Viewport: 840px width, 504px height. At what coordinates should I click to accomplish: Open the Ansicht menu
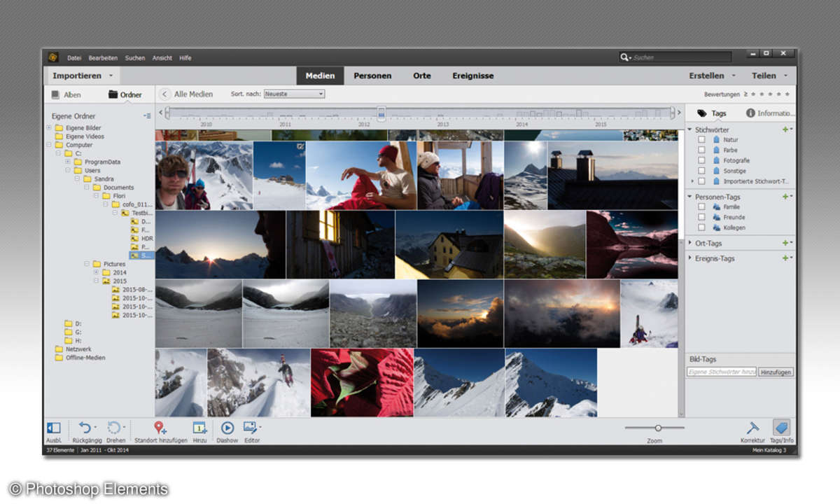pyautogui.click(x=162, y=58)
